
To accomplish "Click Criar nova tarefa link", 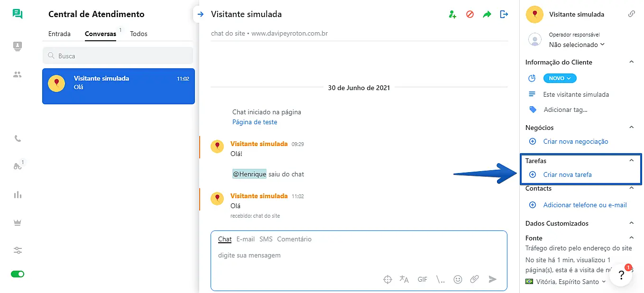I will pos(567,174).
